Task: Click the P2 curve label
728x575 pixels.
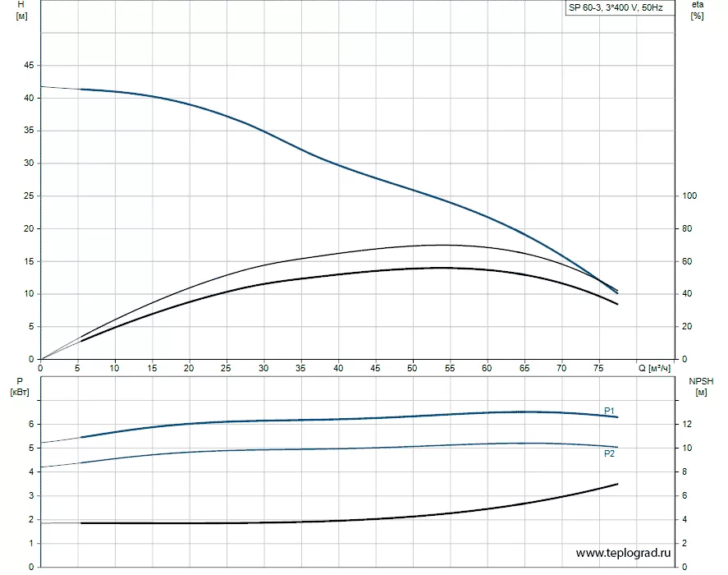Action: click(x=609, y=453)
